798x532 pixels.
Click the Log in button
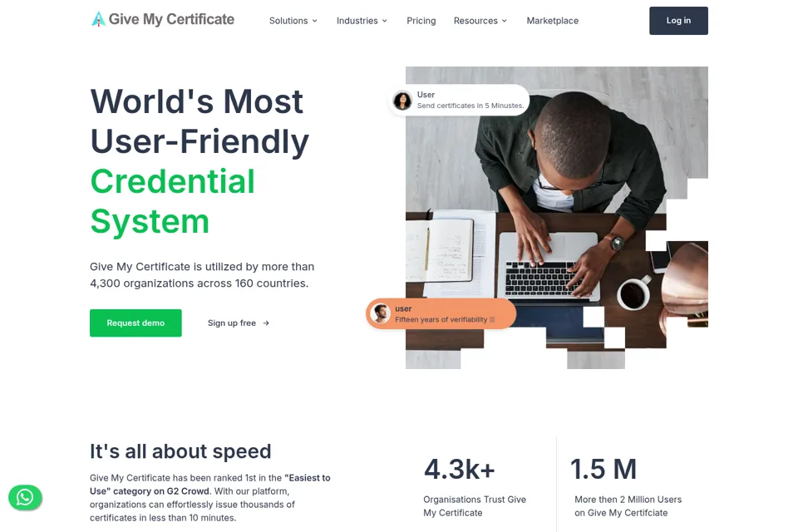point(678,21)
